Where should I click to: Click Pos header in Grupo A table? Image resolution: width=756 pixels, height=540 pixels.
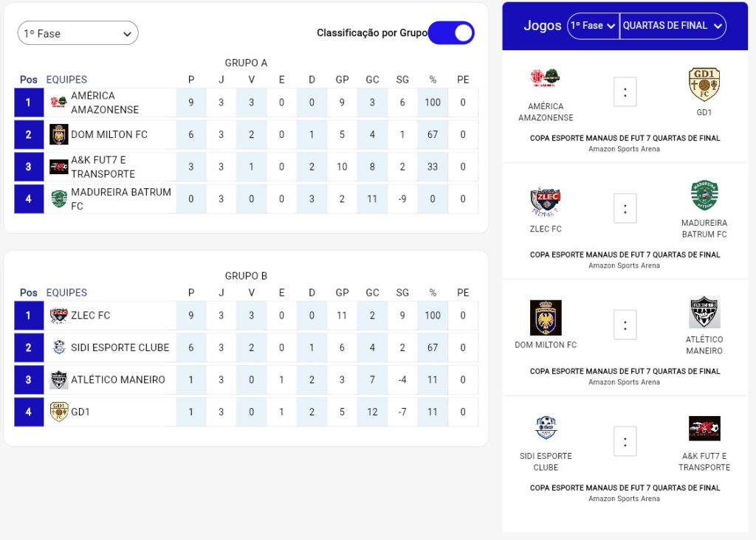pos(29,80)
